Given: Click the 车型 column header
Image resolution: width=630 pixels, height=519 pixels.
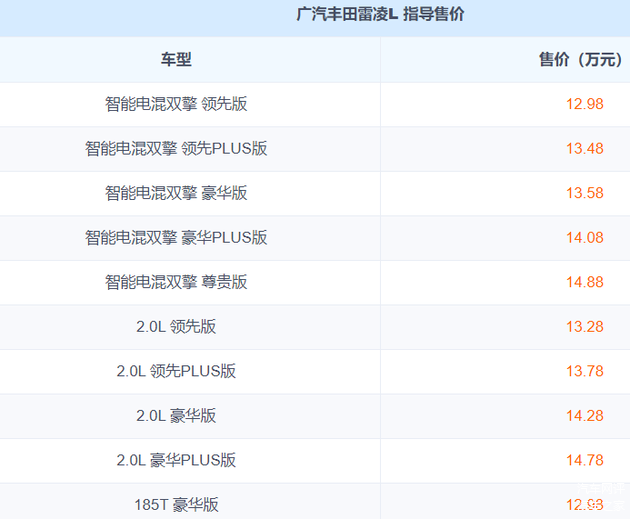Looking at the screenshot, I should [x=176, y=60].
